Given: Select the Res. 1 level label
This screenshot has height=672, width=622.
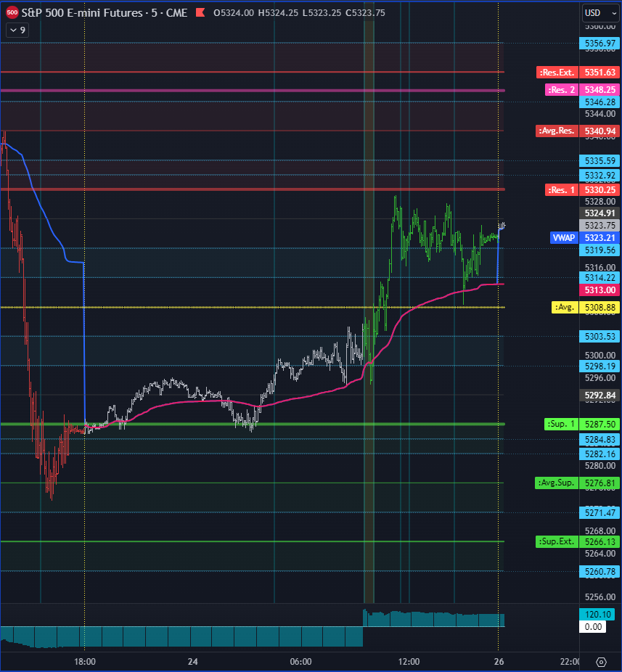Looking at the screenshot, I should pos(561,190).
